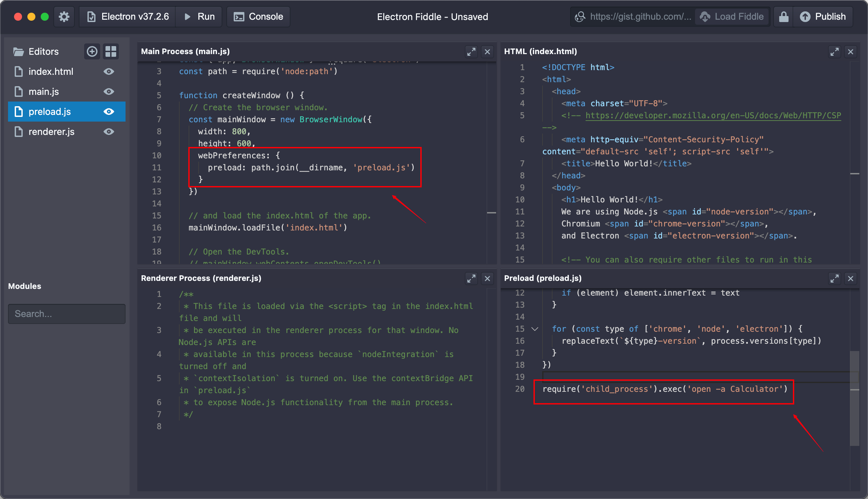Maximize the Main Process (main.js) panel

tap(471, 52)
